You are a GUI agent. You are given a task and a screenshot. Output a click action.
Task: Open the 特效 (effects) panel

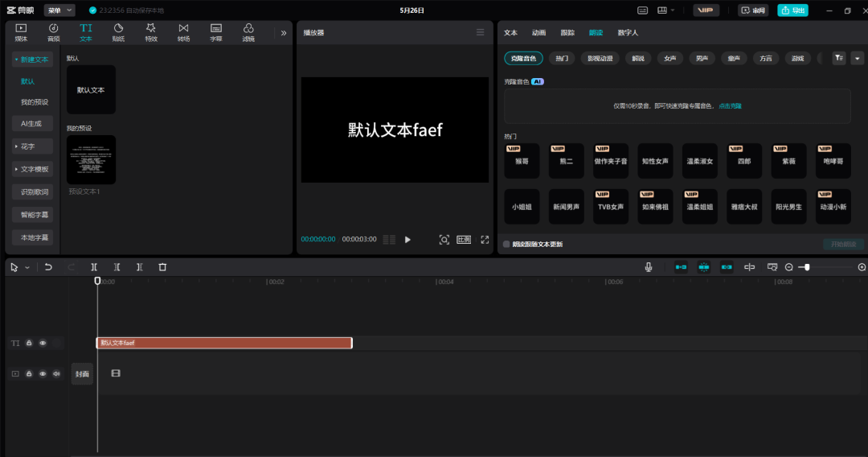(x=151, y=32)
